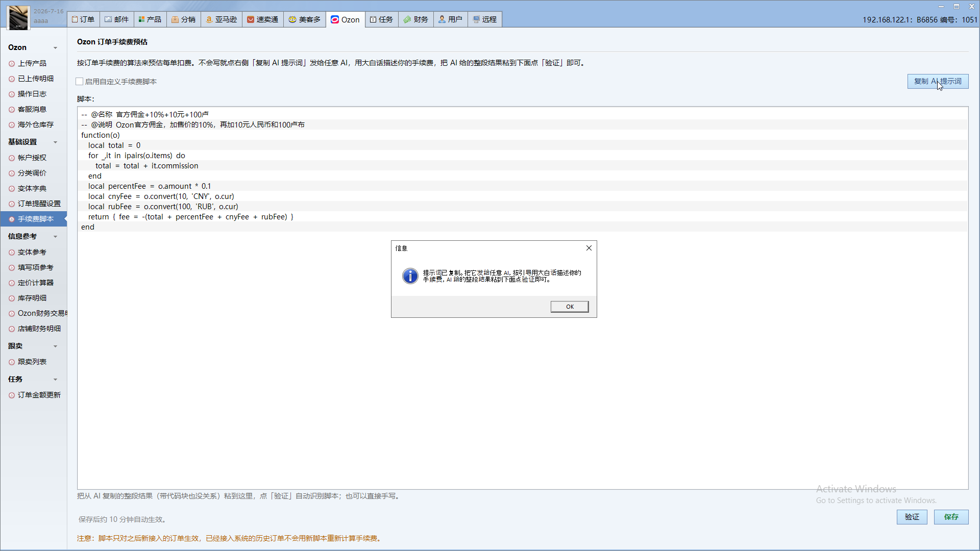The width and height of the screenshot is (980, 551).
Task: Collapse the Ozon sidebar section
Action: point(55,48)
